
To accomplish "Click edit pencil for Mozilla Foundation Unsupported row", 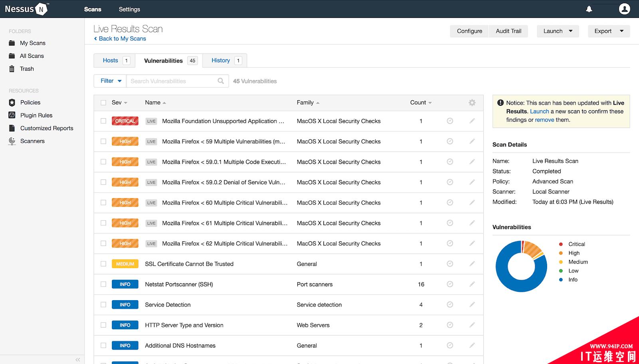I will [x=472, y=121].
